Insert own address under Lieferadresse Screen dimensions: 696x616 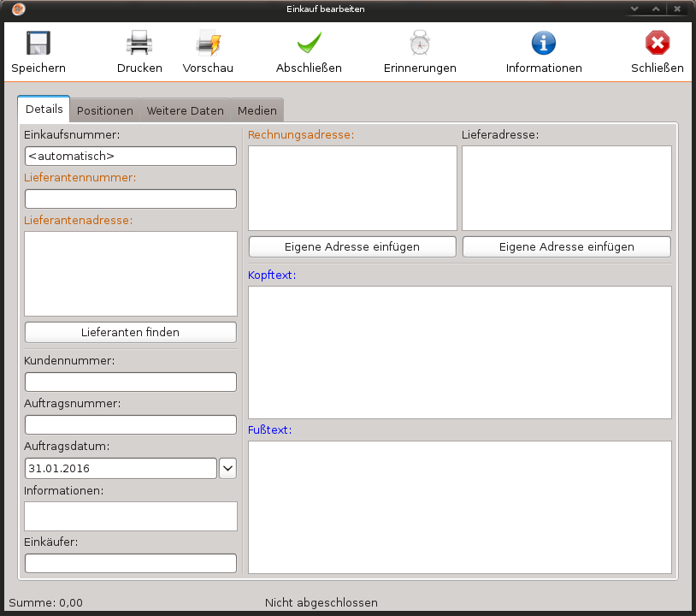click(x=566, y=246)
